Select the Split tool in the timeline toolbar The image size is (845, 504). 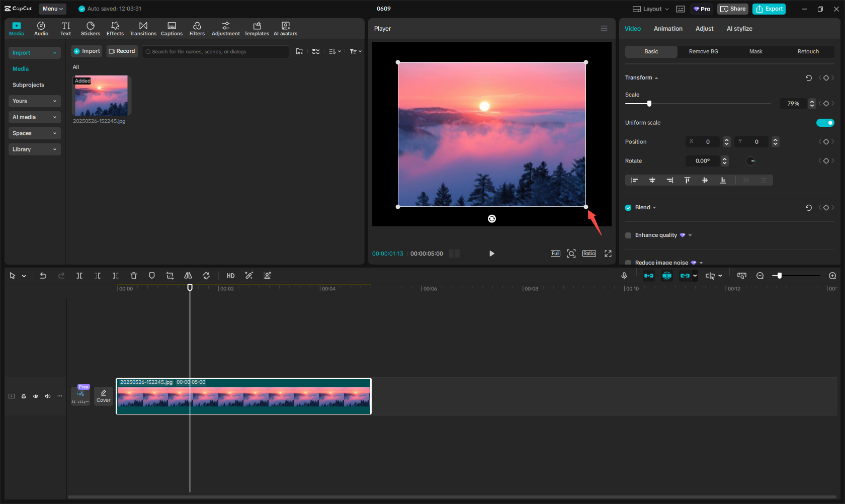[x=79, y=275]
